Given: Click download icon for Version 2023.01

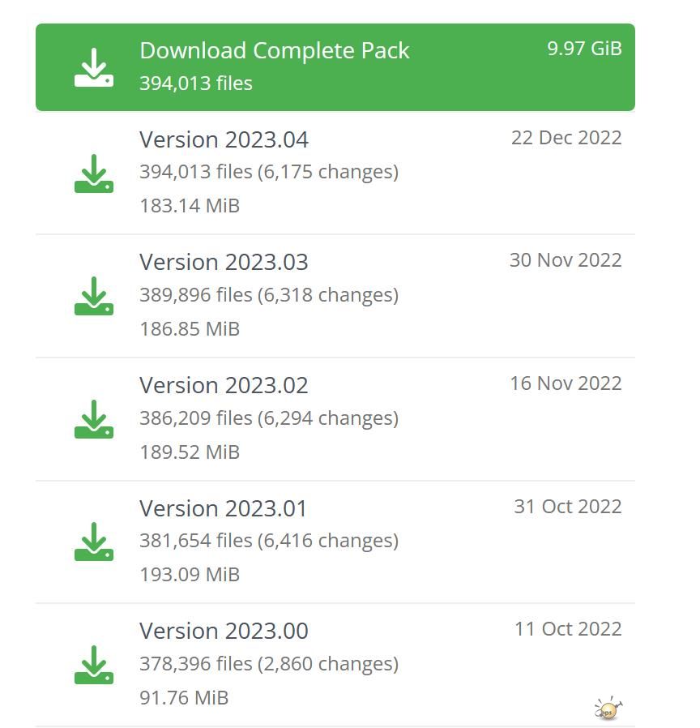Looking at the screenshot, I should point(94,542).
